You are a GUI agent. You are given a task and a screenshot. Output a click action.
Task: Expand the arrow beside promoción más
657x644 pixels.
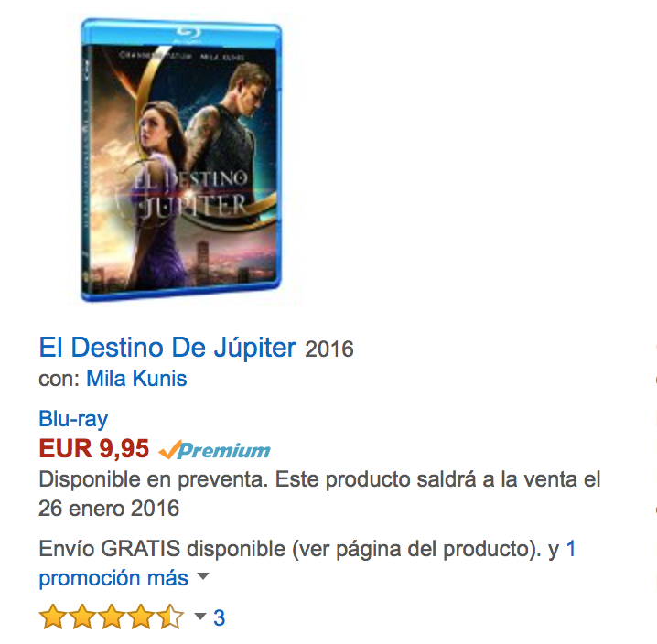[203, 576]
